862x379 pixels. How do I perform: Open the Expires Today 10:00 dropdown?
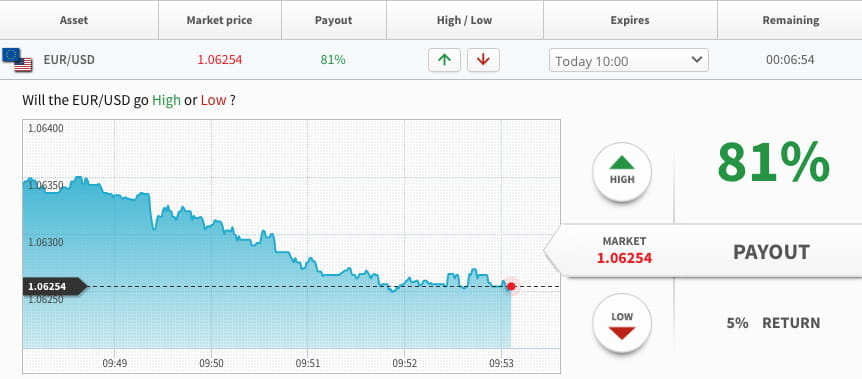click(x=628, y=61)
